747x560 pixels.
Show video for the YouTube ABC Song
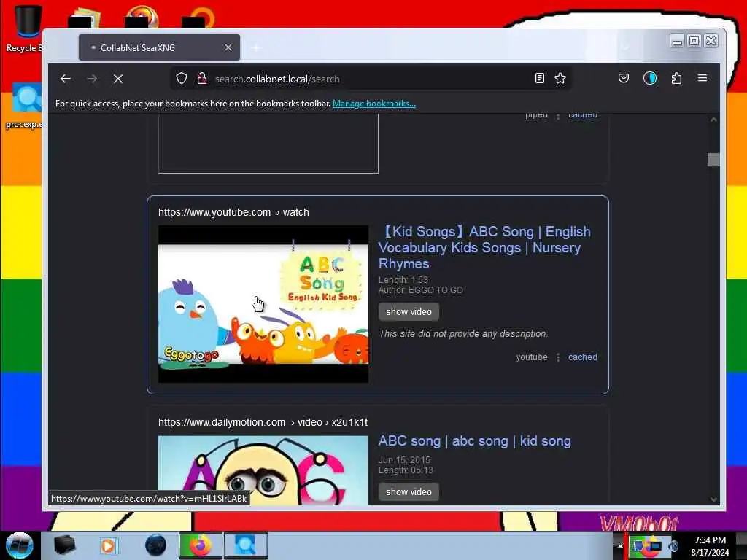(409, 311)
